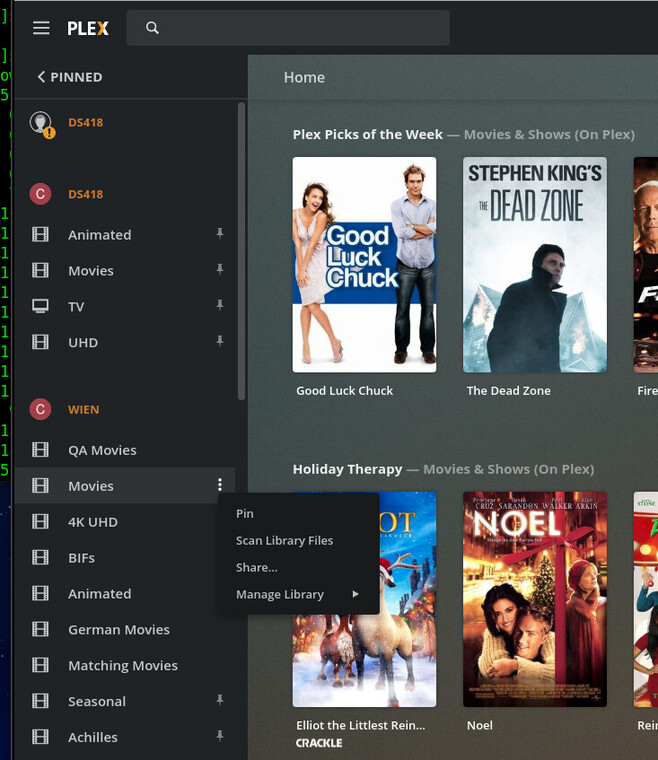The width and height of the screenshot is (658, 760).
Task: Click the film icon next to German Movies
Action: coord(40,629)
